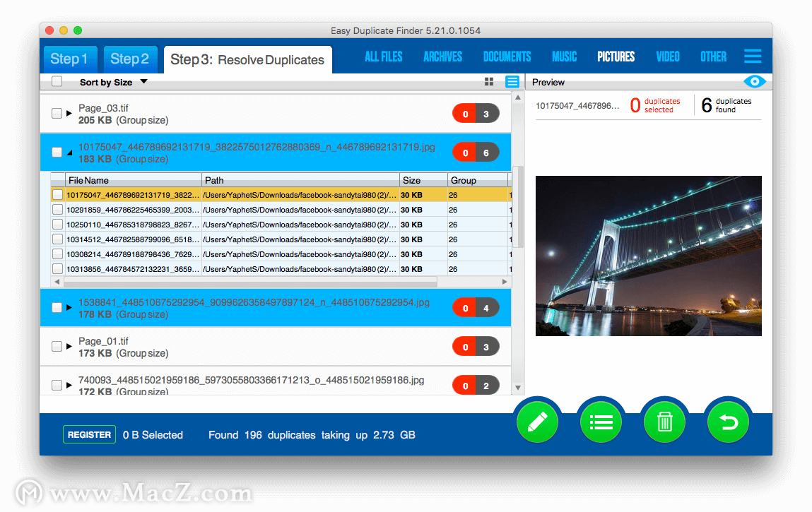Expand the 740093 group
Screen dimensions: 812x512
point(69,385)
